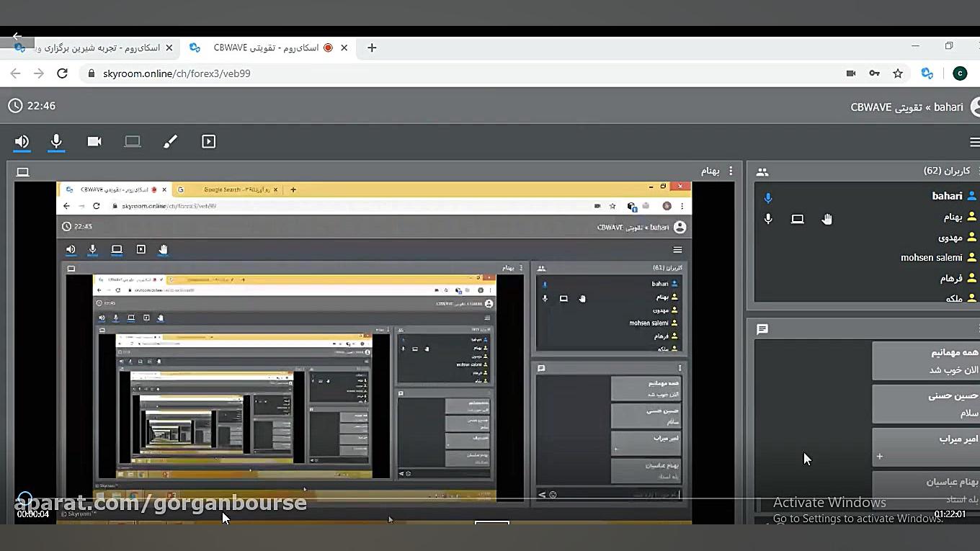Image resolution: width=980 pixels, height=551 pixels.
Task: Toggle the webcam in the outer Skyroom toolbar
Action: tap(94, 142)
